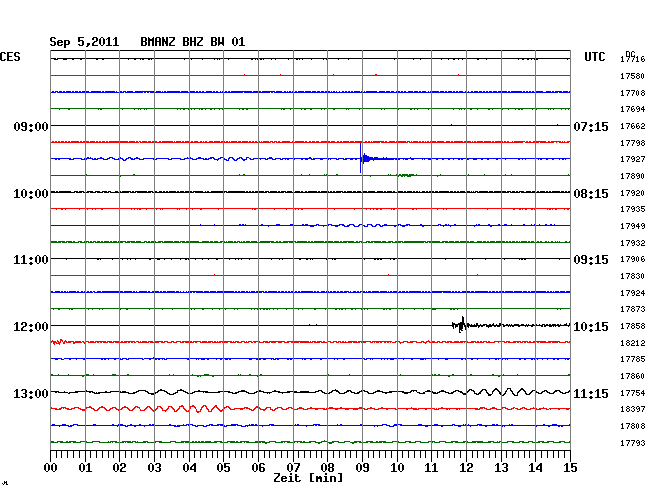Click the station label 'BMANZ BHZ BW 01'
Image resolution: width=650 pixels, height=494 pixels.
click(192, 42)
